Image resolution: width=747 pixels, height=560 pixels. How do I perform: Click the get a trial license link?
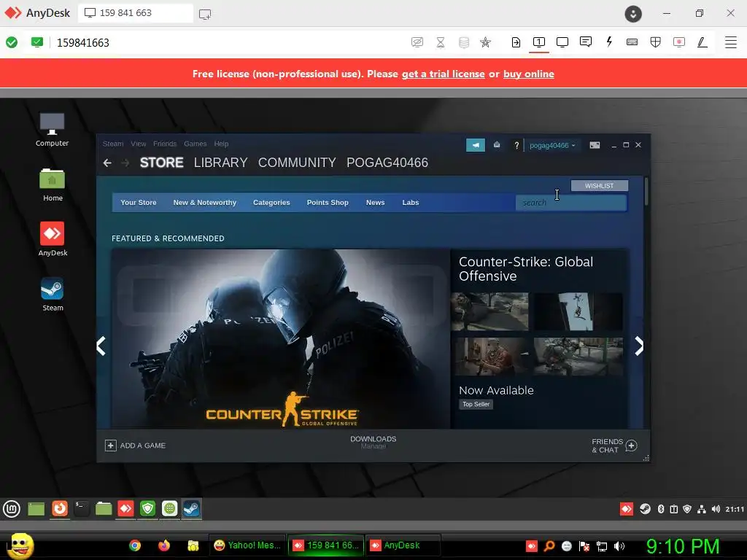coord(443,74)
